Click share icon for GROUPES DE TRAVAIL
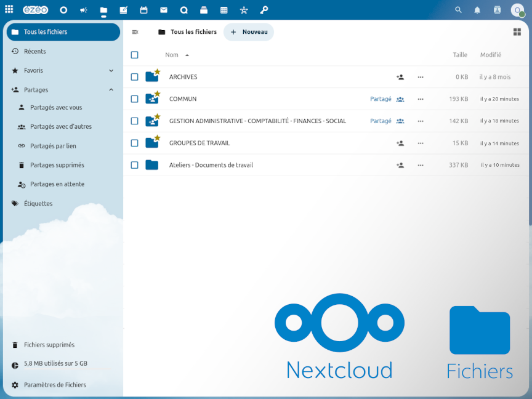The height and width of the screenshot is (399, 532). click(400, 143)
